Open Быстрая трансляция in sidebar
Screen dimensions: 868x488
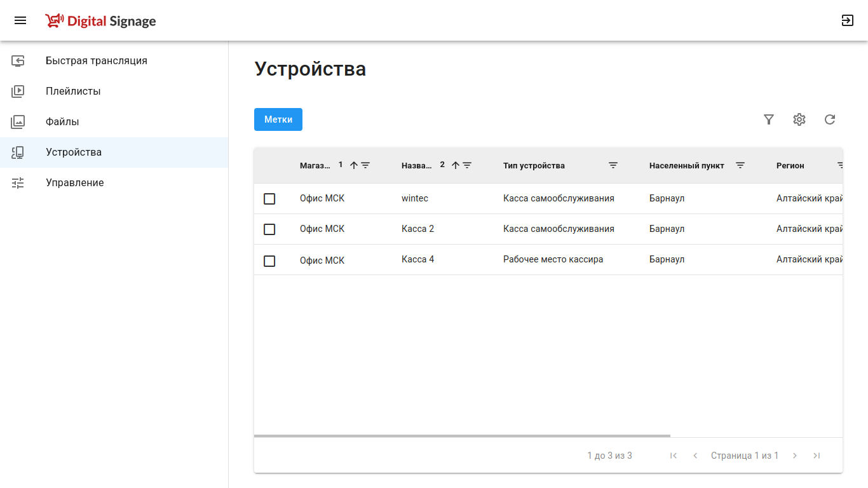(97, 61)
